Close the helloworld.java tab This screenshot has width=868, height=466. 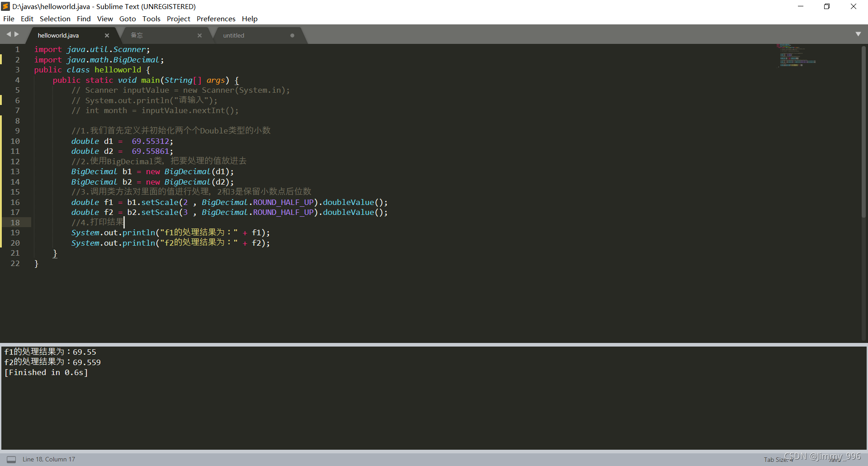[107, 35]
